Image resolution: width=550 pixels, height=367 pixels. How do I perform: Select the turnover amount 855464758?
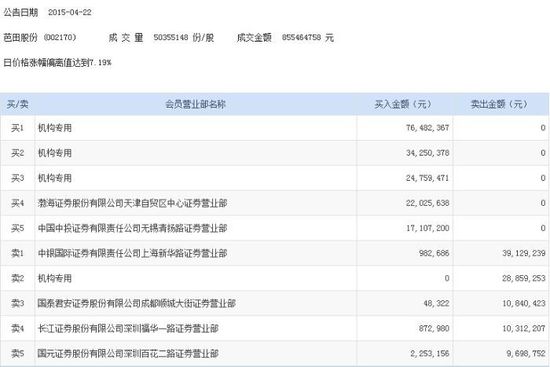point(301,37)
